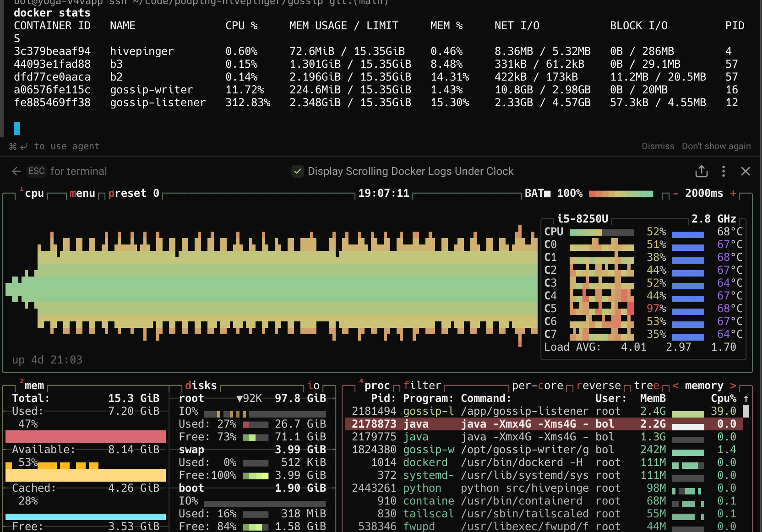
Task: Click the share icon in workflow header
Action: coord(701,171)
